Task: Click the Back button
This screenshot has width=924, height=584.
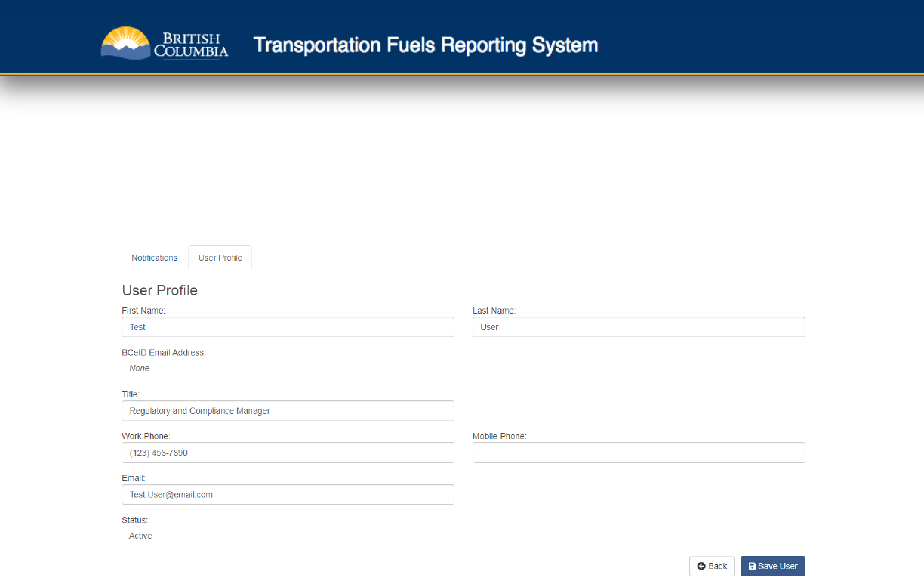Action: 712,566
